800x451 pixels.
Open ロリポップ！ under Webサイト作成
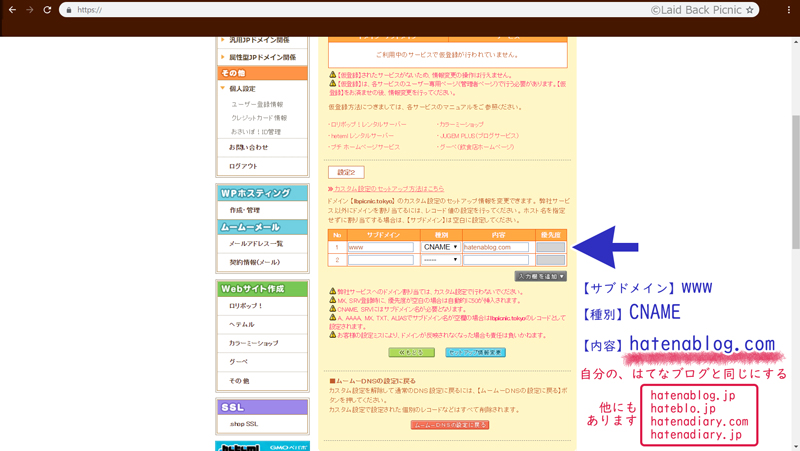tap(245, 306)
